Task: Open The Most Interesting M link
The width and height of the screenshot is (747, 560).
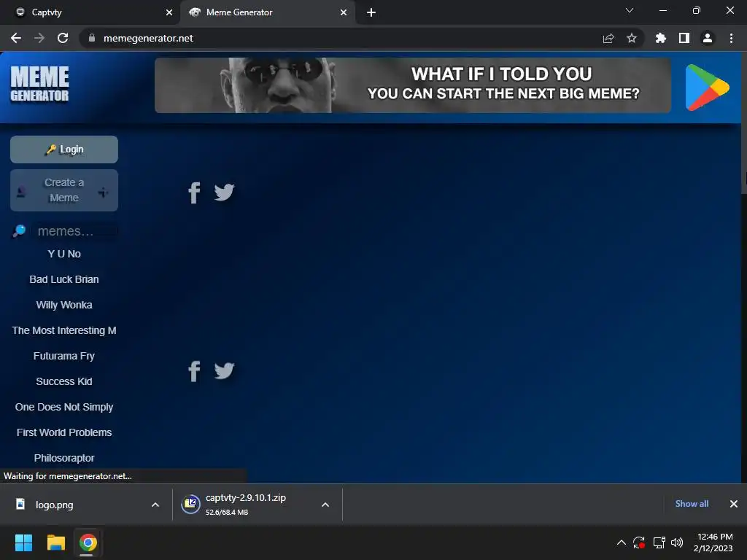Action: (x=64, y=330)
